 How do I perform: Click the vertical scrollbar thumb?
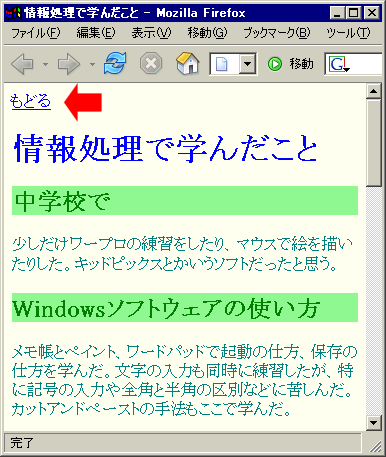[x=373, y=142]
